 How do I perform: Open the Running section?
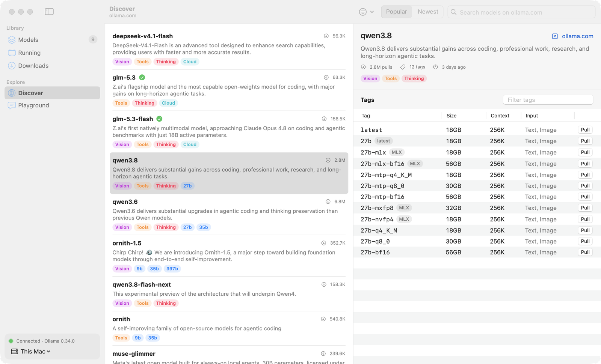(52, 53)
